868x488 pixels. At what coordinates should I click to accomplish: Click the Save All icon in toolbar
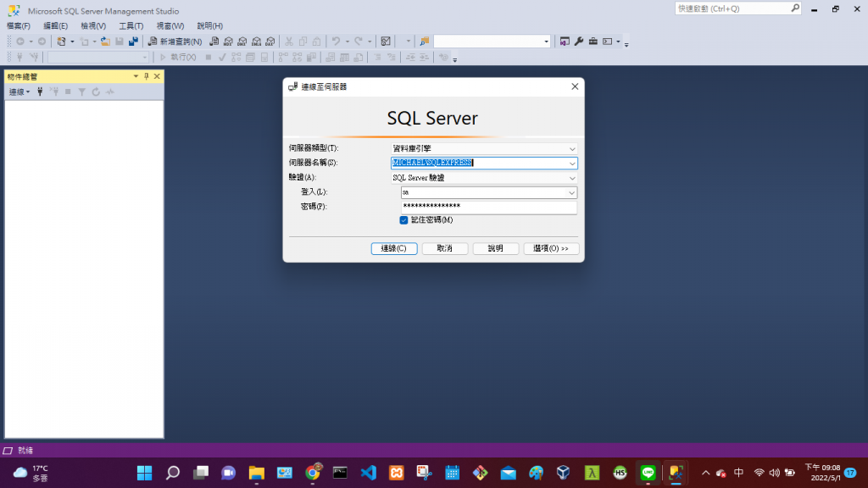[133, 42]
